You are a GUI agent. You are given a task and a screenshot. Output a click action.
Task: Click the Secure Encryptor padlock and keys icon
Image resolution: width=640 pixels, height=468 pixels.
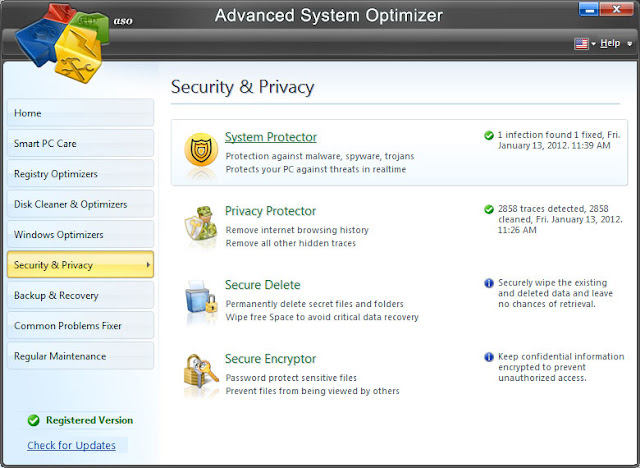(x=201, y=370)
